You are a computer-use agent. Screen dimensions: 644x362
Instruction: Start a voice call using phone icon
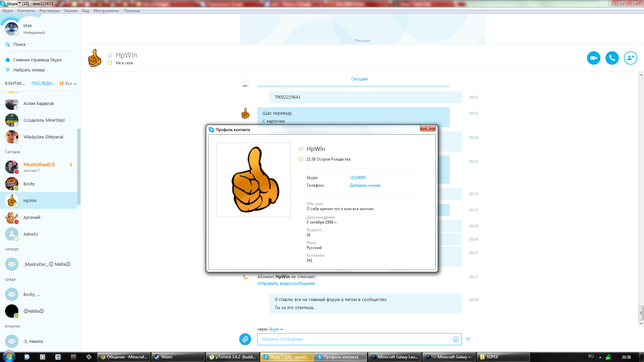(x=612, y=58)
